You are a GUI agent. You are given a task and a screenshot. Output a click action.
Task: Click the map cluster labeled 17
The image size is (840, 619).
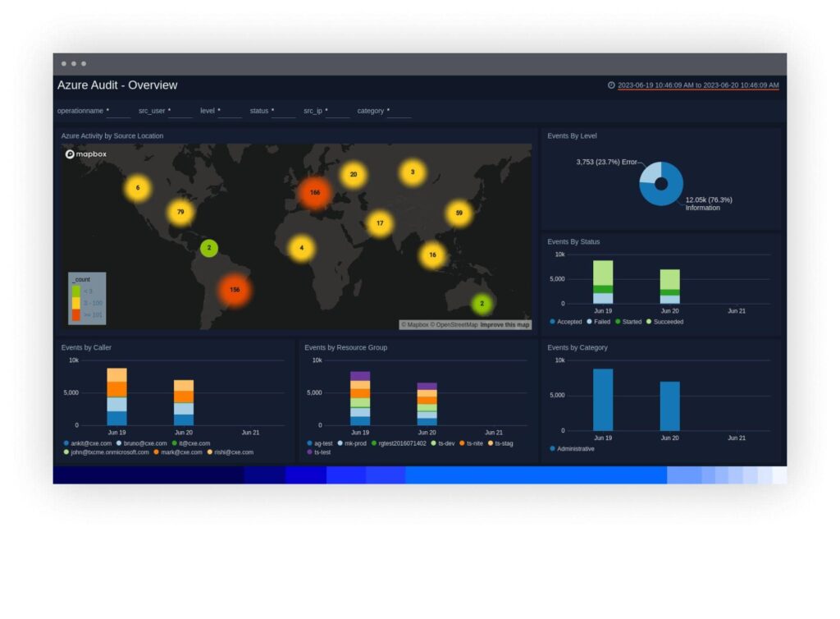[380, 223]
